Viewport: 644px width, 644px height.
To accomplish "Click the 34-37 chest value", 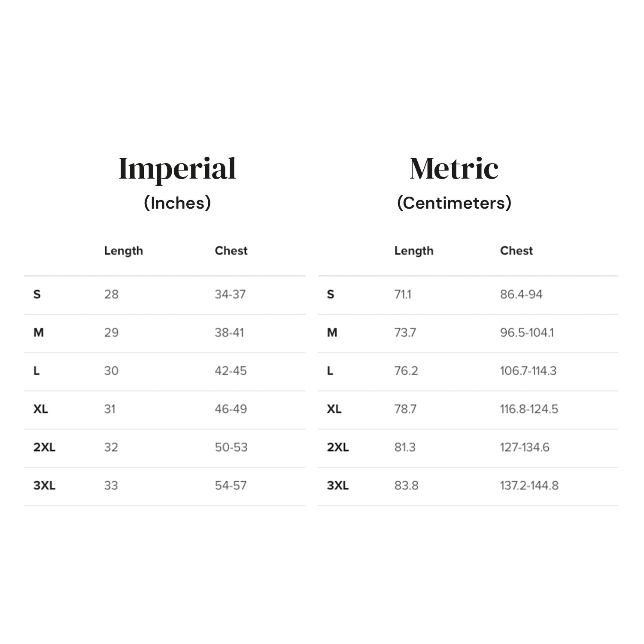I will tap(230, 295).
